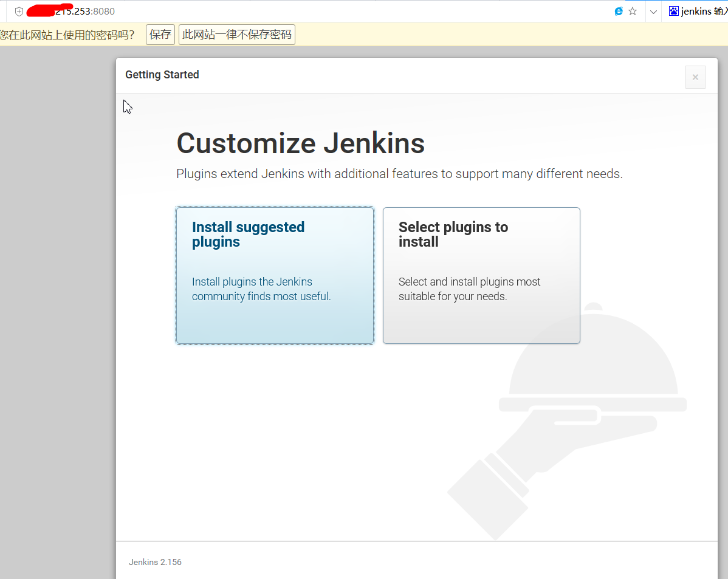This screenshot has width=728, height=579.
Task: Click the 保存 password save button
Action: [160, 35]
